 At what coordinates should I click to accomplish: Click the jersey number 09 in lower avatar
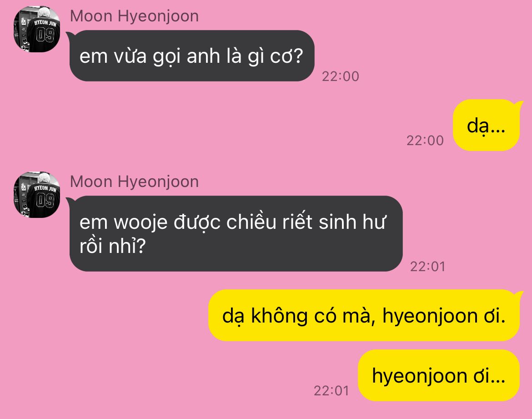45,200
